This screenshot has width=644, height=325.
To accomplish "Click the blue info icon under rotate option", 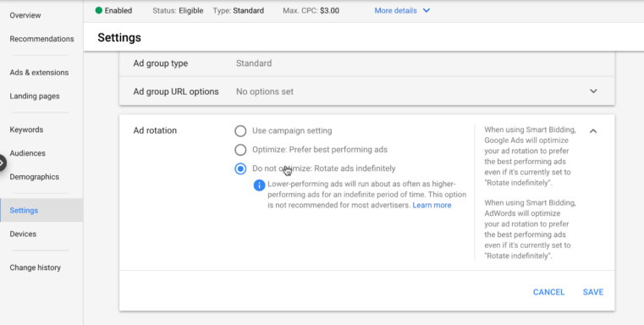I will click(259, 185).
